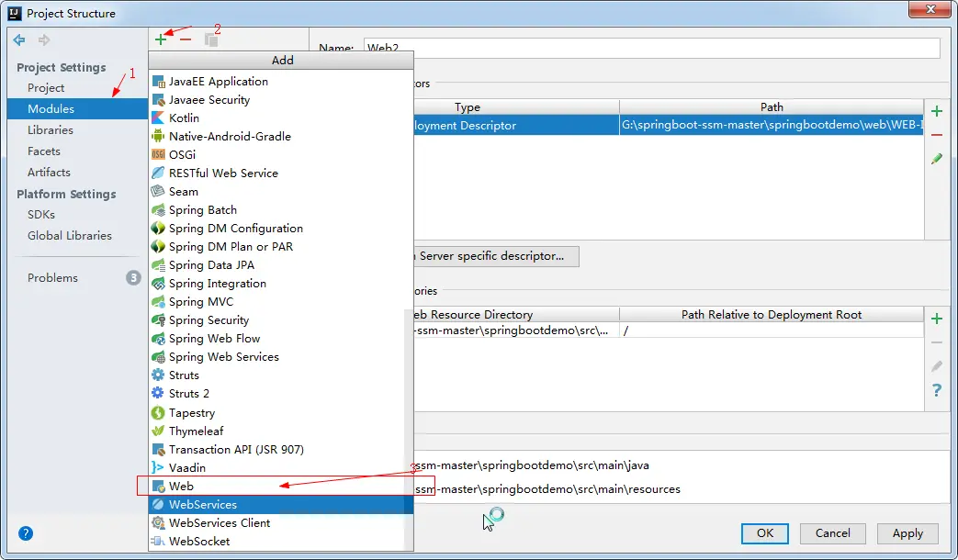Click the Server specific descriptor button
Image resolution: width=958 pixels, height=560 pixels.
(496, 256)
